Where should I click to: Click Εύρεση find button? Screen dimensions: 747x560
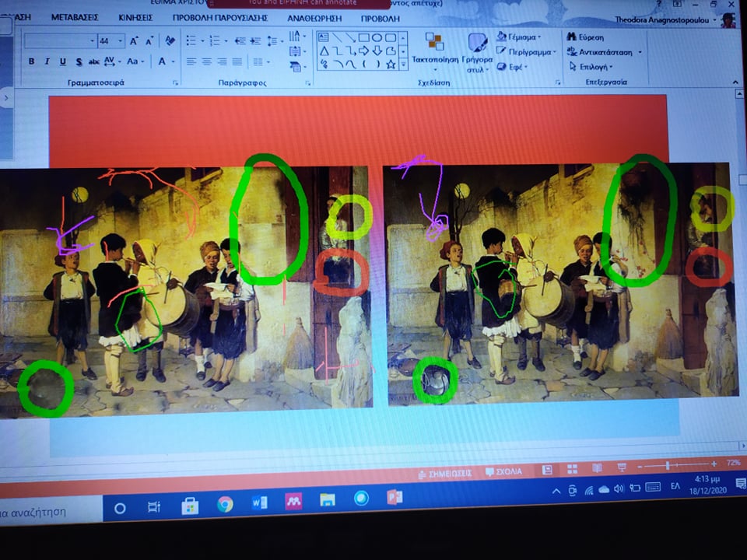tap(585, 37)
